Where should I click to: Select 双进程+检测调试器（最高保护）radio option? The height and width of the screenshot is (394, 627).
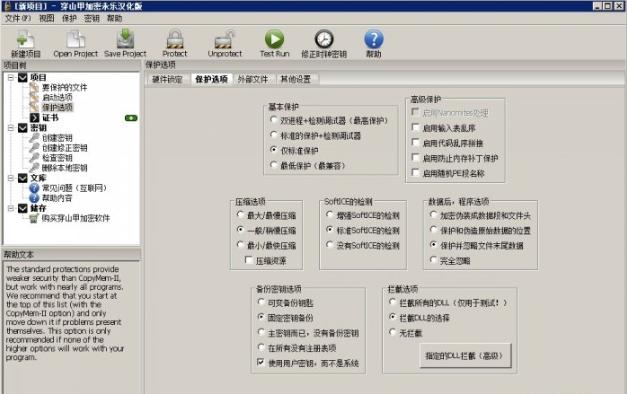click(274, 120)
